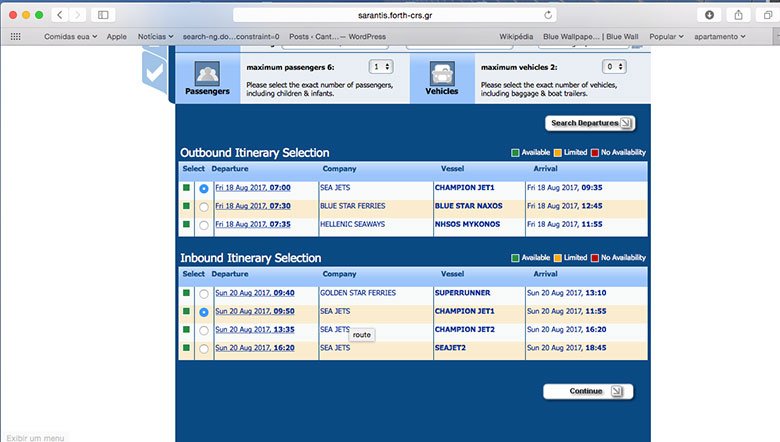
Task: Click SUPERRUNNER vessel name
Action: point(463,293)
